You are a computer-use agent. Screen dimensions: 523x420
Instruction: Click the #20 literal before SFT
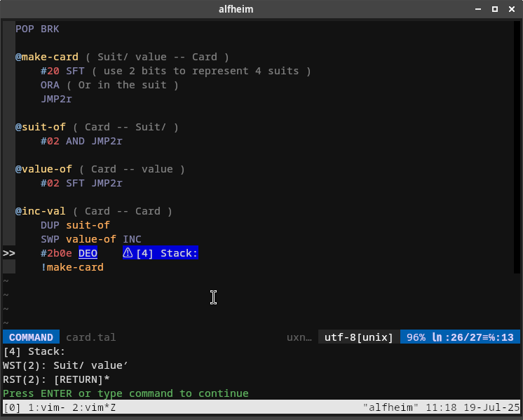pyautogui.click(x=50, y=71)
